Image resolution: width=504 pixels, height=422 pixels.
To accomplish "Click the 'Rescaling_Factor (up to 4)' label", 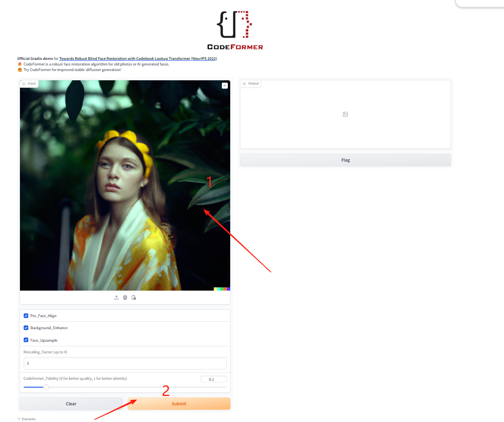I will [45, 352].
